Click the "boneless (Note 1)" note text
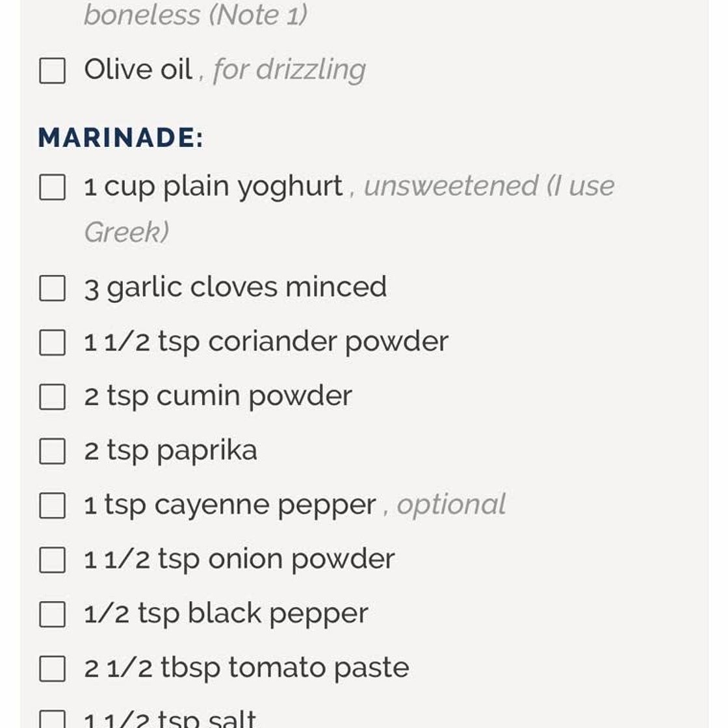This screenshot has height=728, width=728. 196,14
